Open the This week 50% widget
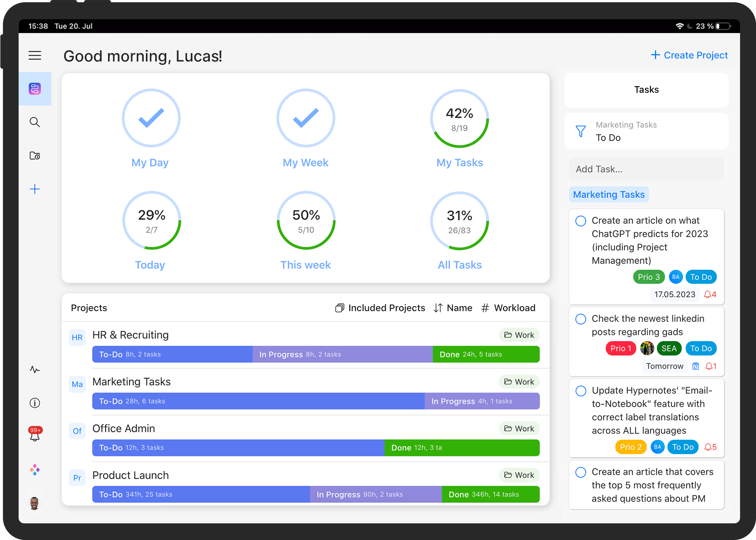756x540 pixels. pyautogui.click(x=306, y=231)
